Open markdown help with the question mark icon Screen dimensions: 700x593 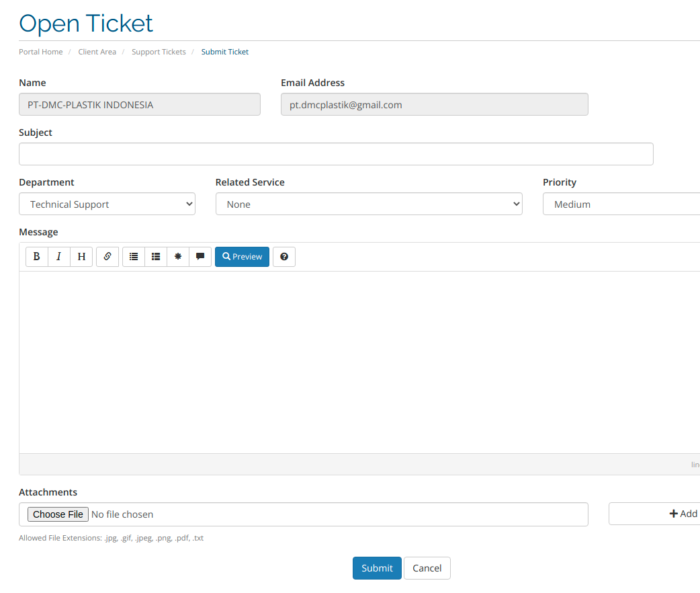pyautogui.click(x=284, y=257)
